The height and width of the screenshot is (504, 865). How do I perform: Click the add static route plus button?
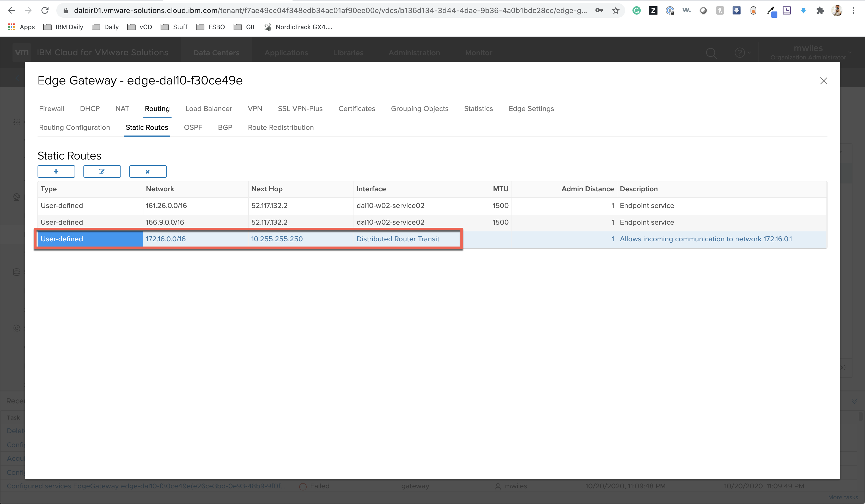click(x=56, y=171)
